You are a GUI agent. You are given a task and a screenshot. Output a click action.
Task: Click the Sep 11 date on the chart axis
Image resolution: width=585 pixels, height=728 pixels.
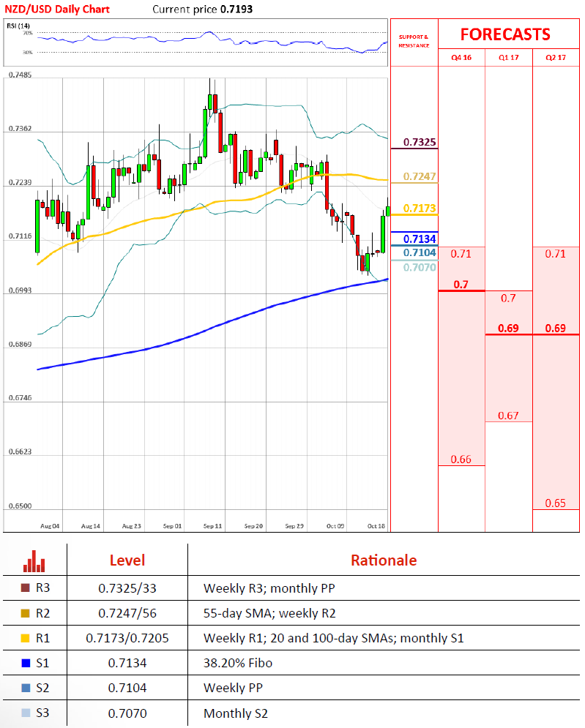tap(213, 526)
